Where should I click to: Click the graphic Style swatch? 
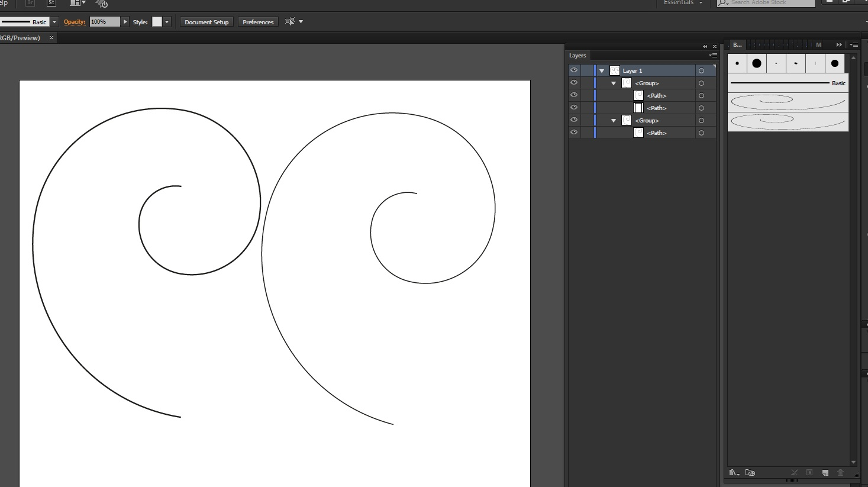coord(157,22)
